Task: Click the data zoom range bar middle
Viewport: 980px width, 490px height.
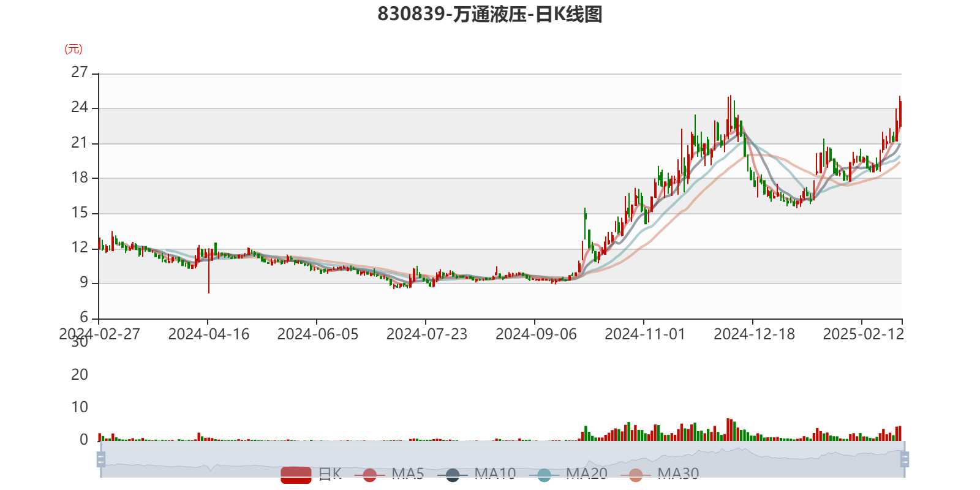Action: click(x=502, y=459)
